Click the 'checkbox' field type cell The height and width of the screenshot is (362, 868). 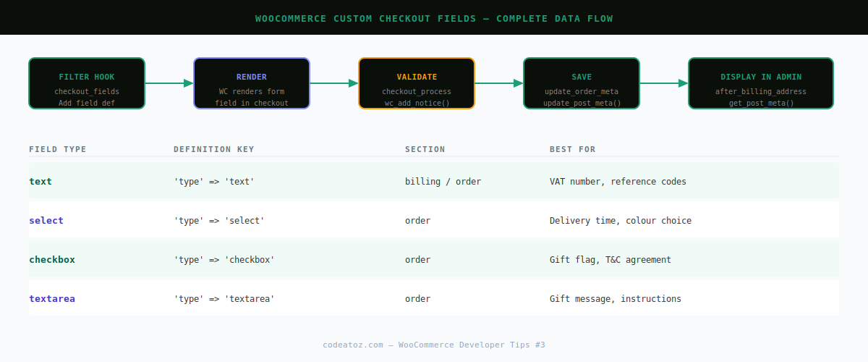tap(52, 259)
